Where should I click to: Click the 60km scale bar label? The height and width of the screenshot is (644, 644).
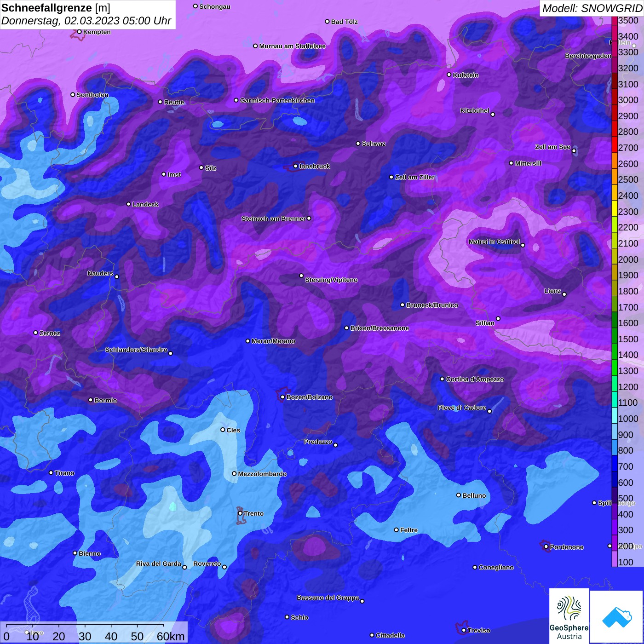[x=171, y=636]
